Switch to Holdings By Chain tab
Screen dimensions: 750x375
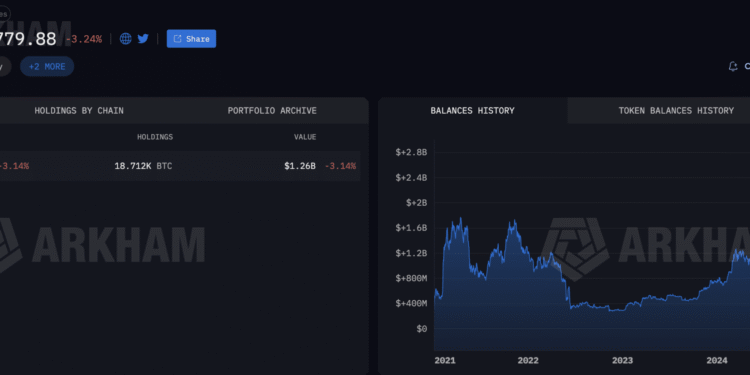(x=79, y=110)
